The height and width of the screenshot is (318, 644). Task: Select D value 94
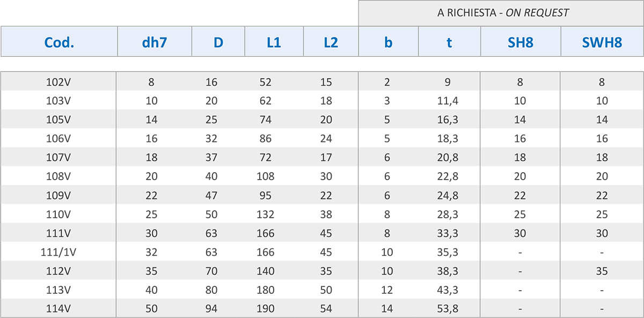click(x=211, y=309)
